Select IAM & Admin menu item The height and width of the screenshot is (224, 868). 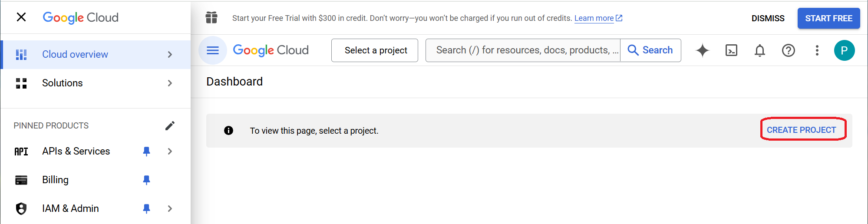(70, 208)
